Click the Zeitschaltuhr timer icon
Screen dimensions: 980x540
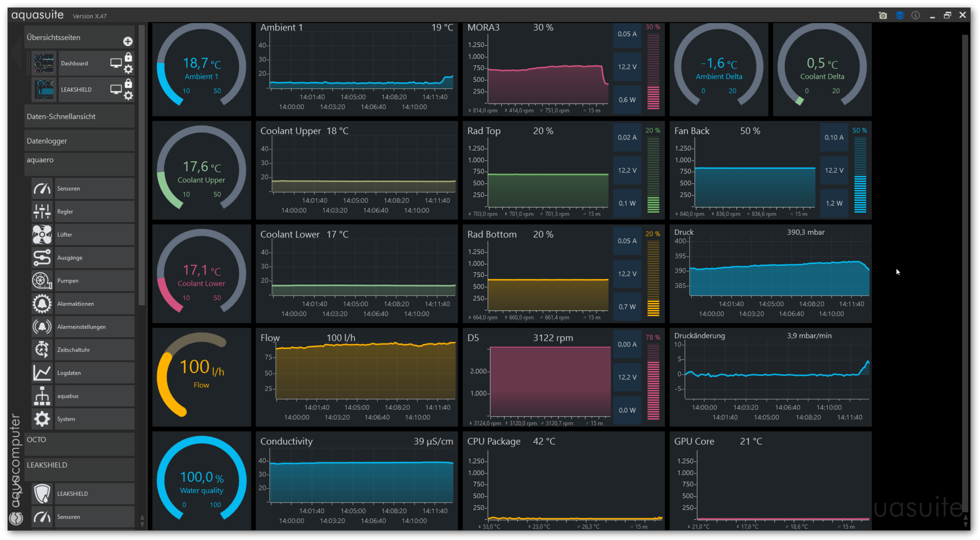pyautogui.click(x=42, y=350)
